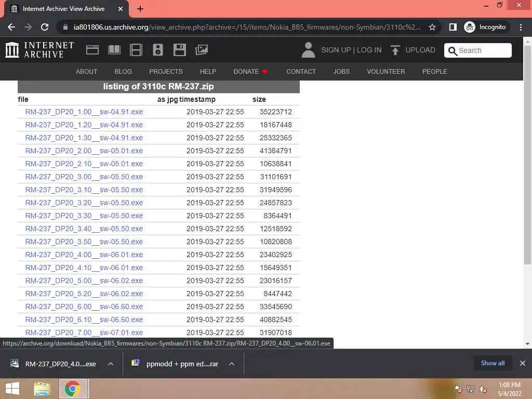
Task: Download RM-237_DP20_7.00__sw-07.01.exe
Action: click(84, 333)
